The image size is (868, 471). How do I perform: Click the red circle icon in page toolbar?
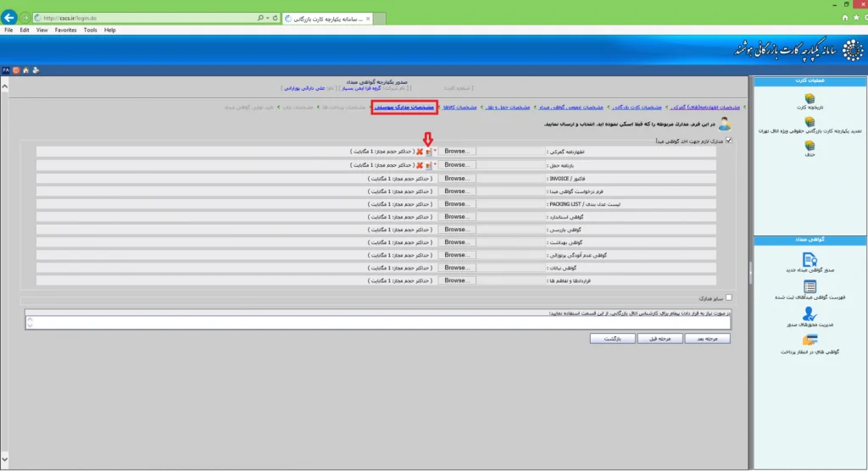point(16,70)
